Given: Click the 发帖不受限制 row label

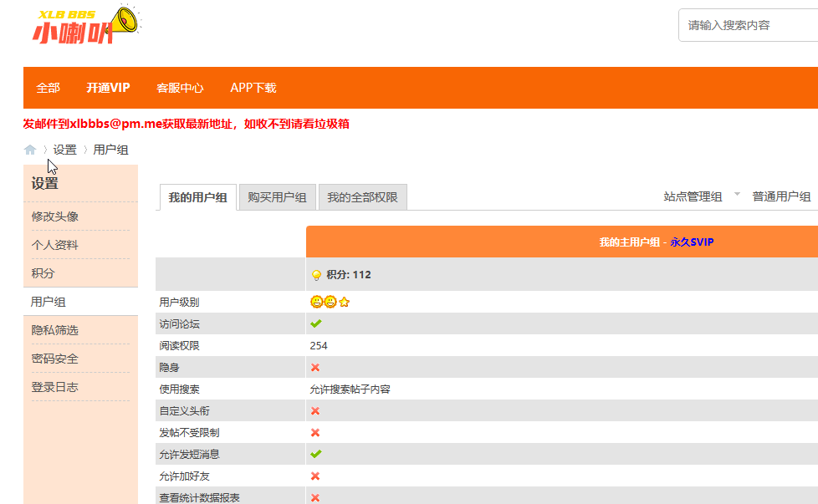Looking at the screenshot, I should coord(189,433).
